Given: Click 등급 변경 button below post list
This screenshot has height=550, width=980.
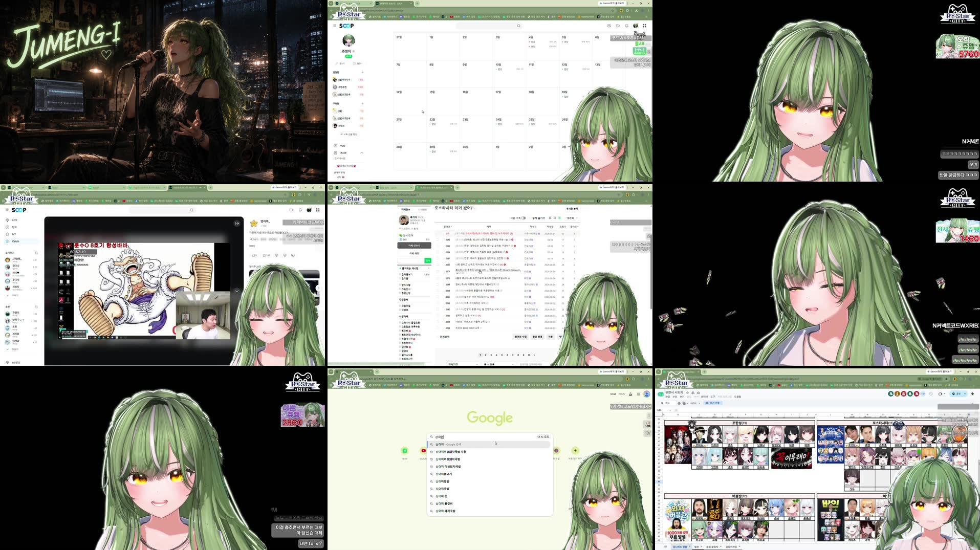Looking at the screenshot, I should 537,337.
